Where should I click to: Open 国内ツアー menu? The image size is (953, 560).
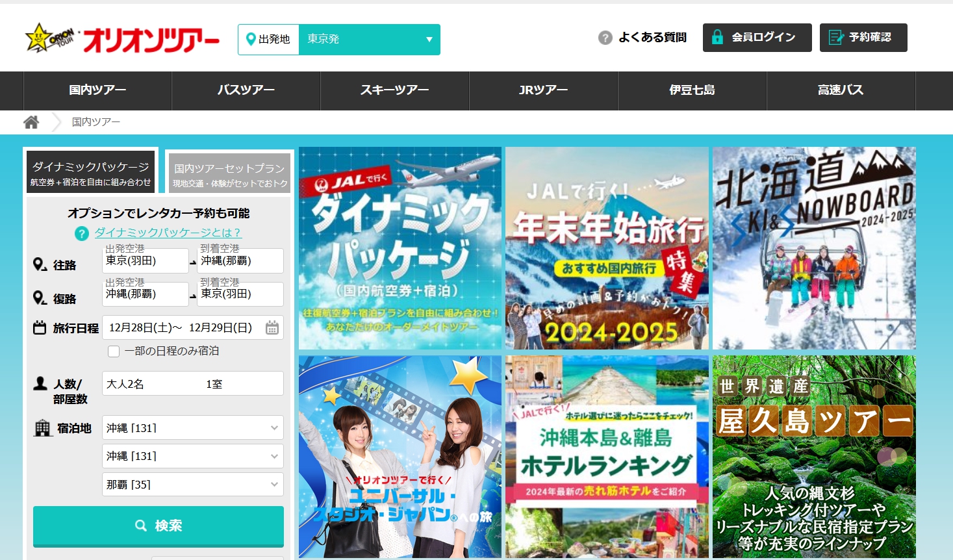click(x=97, y=90)
